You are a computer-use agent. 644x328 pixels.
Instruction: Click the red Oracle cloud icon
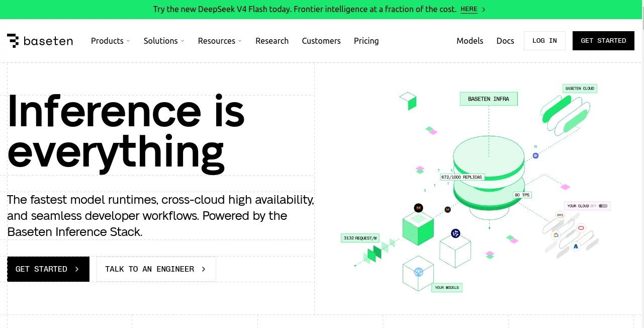coord(581,228)
